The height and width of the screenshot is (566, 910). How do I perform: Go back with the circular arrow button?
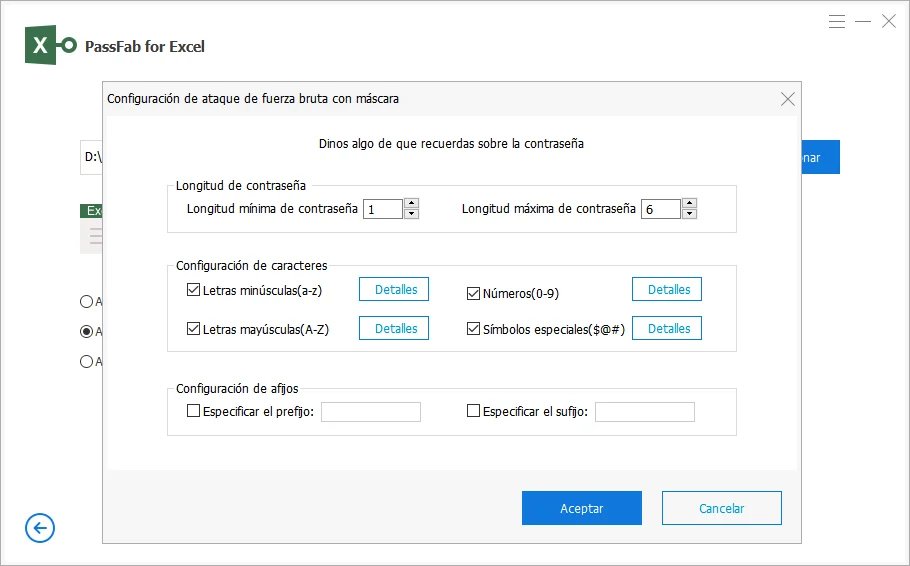[40, 528]
